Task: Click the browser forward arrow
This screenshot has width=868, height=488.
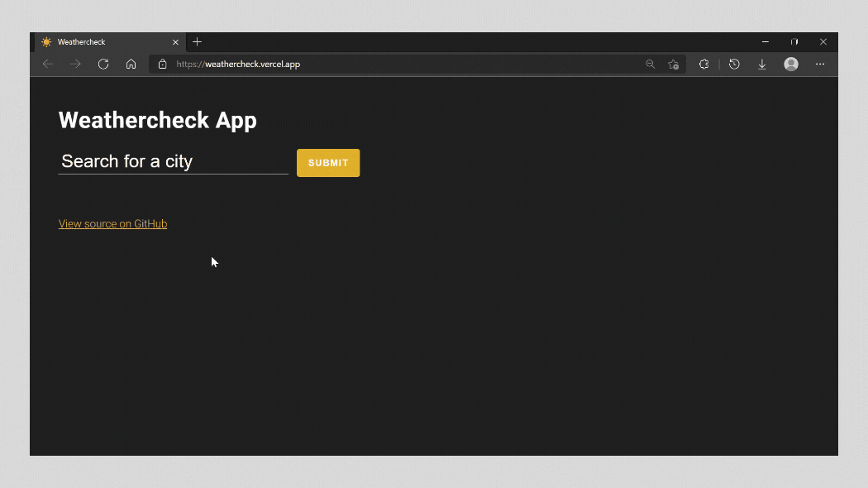Action: [75, 65]
